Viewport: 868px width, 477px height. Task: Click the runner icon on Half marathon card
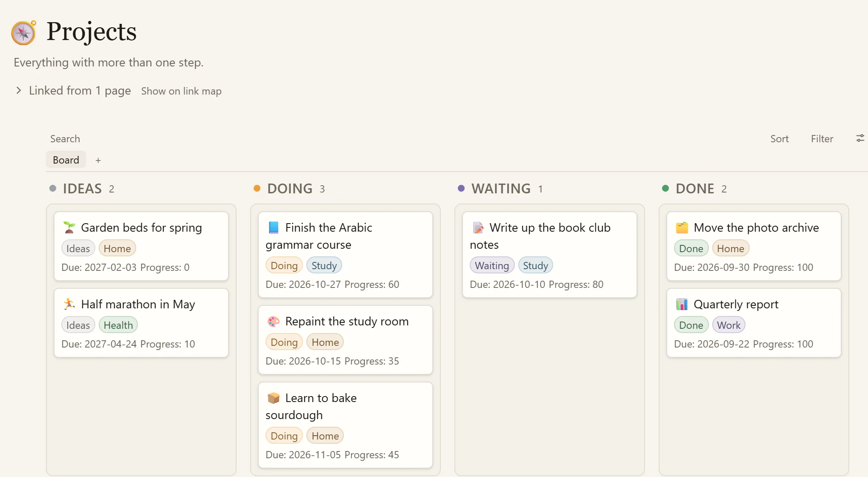[69, 304]
